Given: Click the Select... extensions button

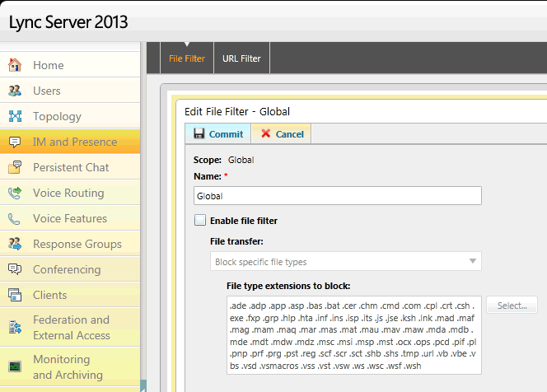Looking at the screenshot, I should pyautogui.click(x=512, y=306).
